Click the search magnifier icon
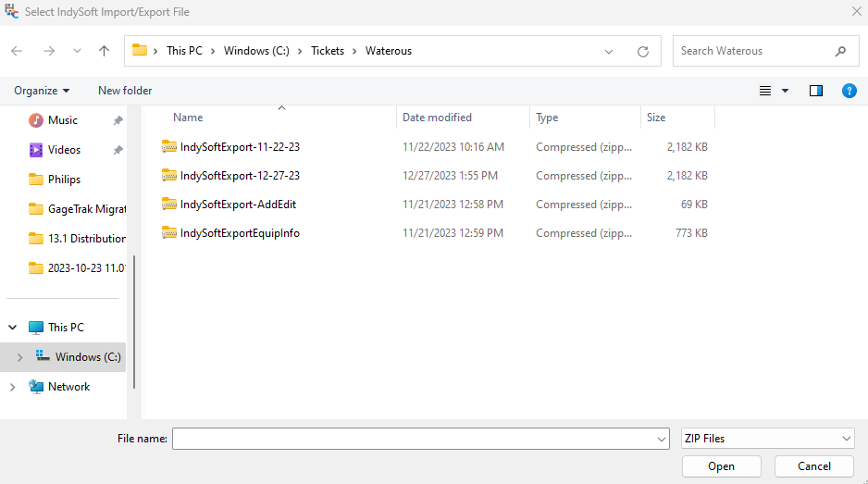 [840, 51]
